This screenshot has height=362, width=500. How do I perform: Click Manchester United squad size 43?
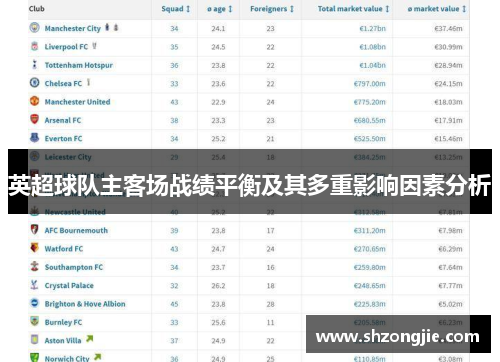click(x=174, y=102)
